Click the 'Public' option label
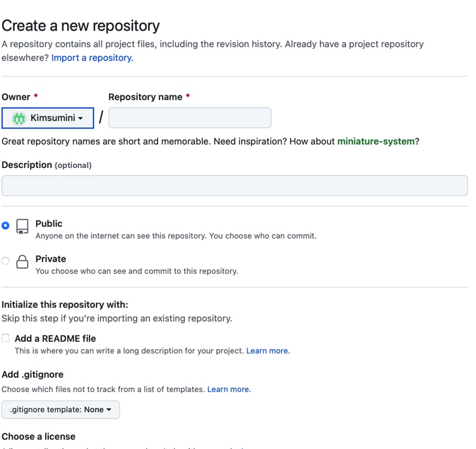The image size is (476, 449). 49,224
